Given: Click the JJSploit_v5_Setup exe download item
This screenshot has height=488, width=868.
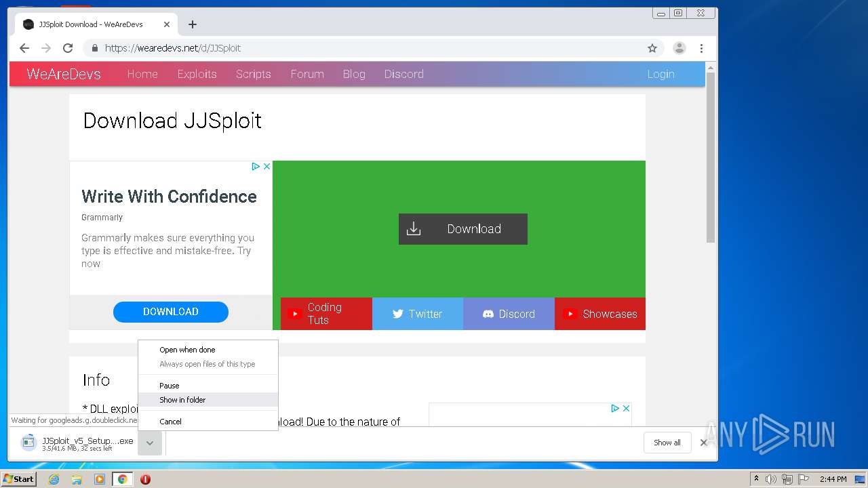Looking at the screenshot, I should click(x=77, y=443).
